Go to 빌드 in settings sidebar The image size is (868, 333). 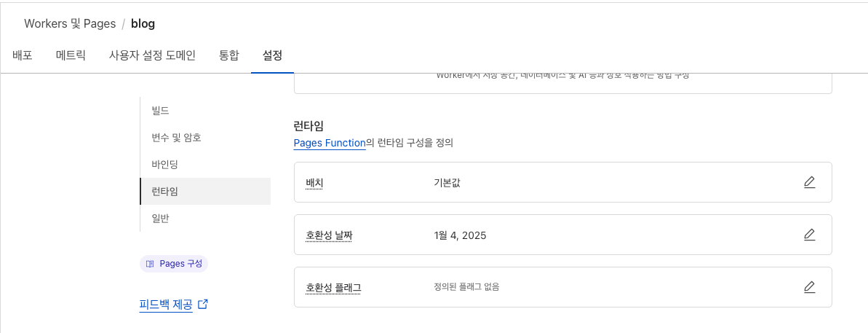tap(161, 111)
